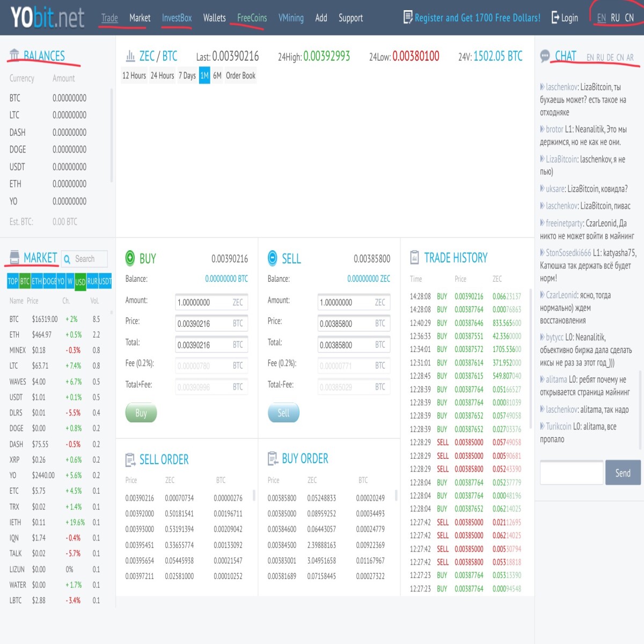644x644 pixels.
Task: Open the Trade menu item
Action: [x=109, y=18]
